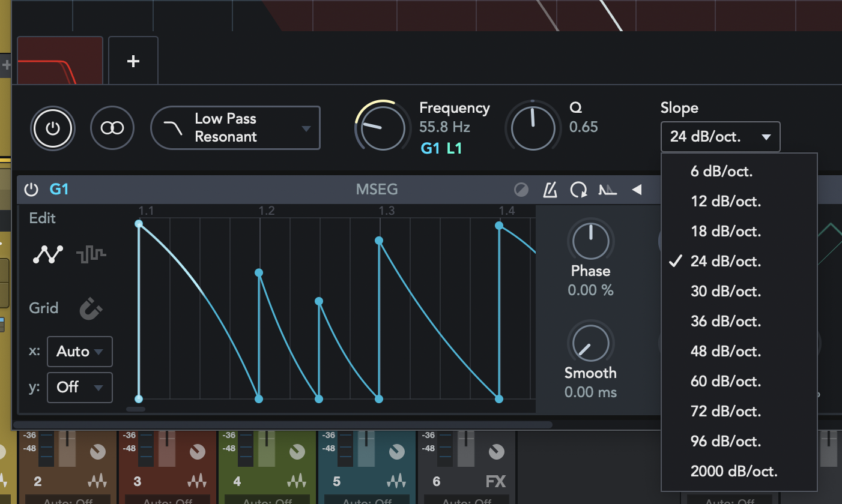Viewport: 842px width, 504px height.
Task: Click the Slope dropdown showing 24 dB/oct.
Action: [720, 137]
